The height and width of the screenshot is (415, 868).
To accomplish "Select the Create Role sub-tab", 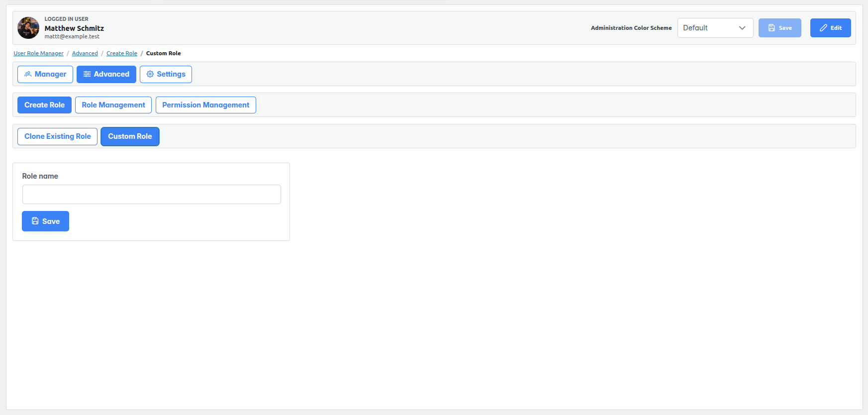I will pos(45,105).
